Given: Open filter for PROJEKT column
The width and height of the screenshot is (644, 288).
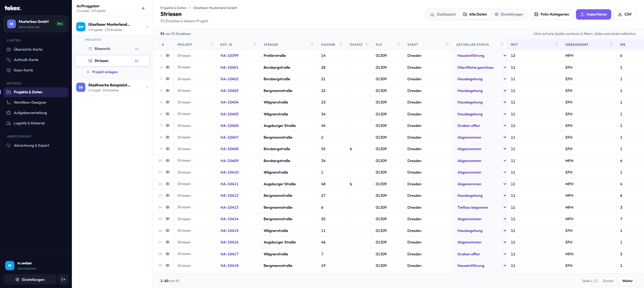Looking at the screenshot, I should pyautogui.click(x=211, y=45).
